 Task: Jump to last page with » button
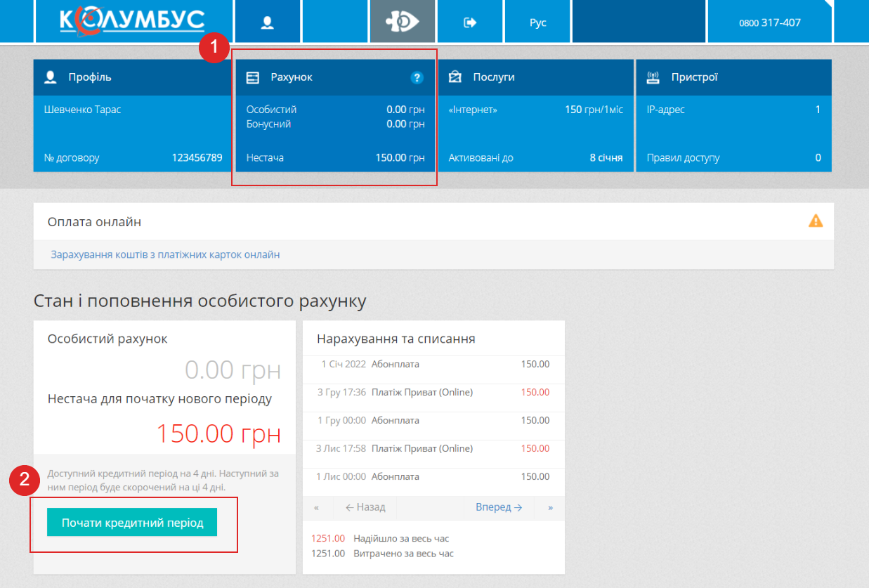click(x=550, y=507)
